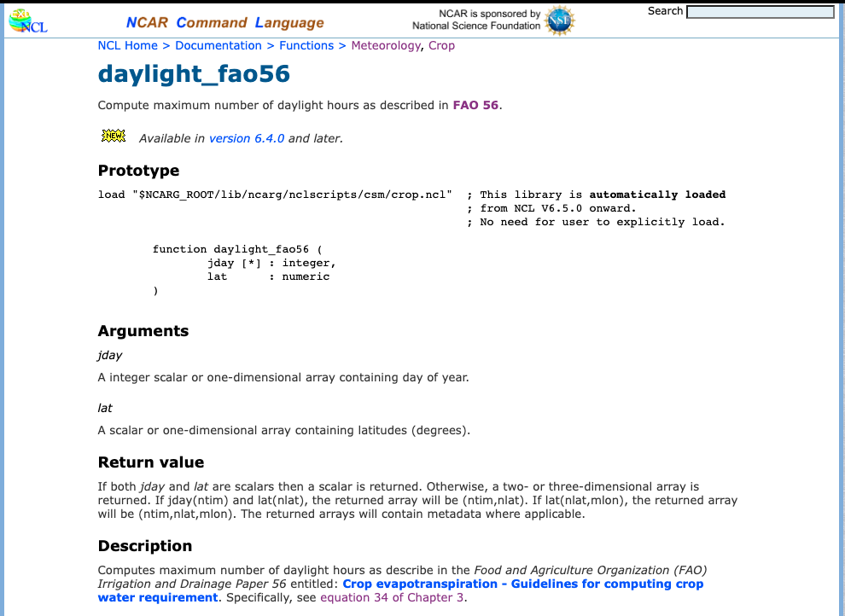
Task: Open the version 6.4.0 link
Action: [247, 138]
